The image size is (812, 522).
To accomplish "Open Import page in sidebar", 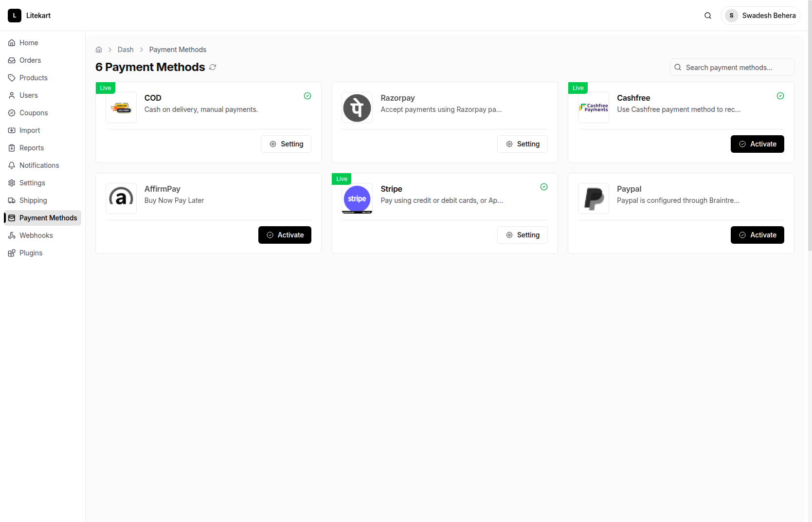I will [42, 130].
